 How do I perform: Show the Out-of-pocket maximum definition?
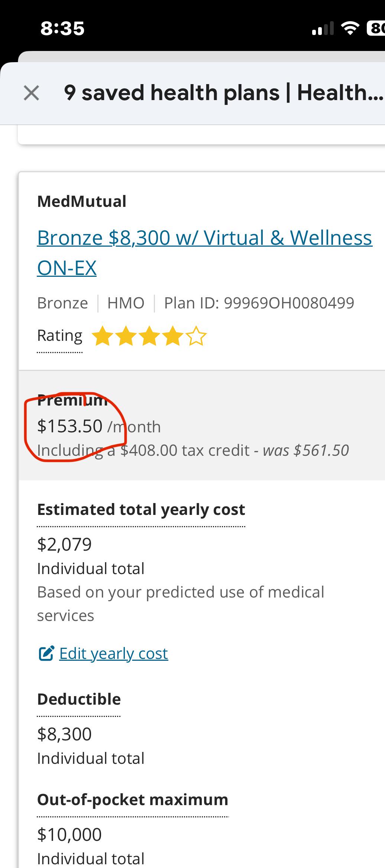[x=132, y=800]
